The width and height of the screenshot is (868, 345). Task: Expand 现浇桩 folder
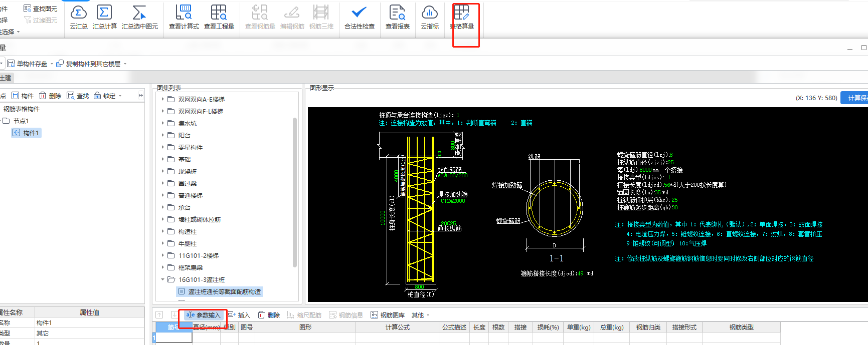click(x=162, y=171)
